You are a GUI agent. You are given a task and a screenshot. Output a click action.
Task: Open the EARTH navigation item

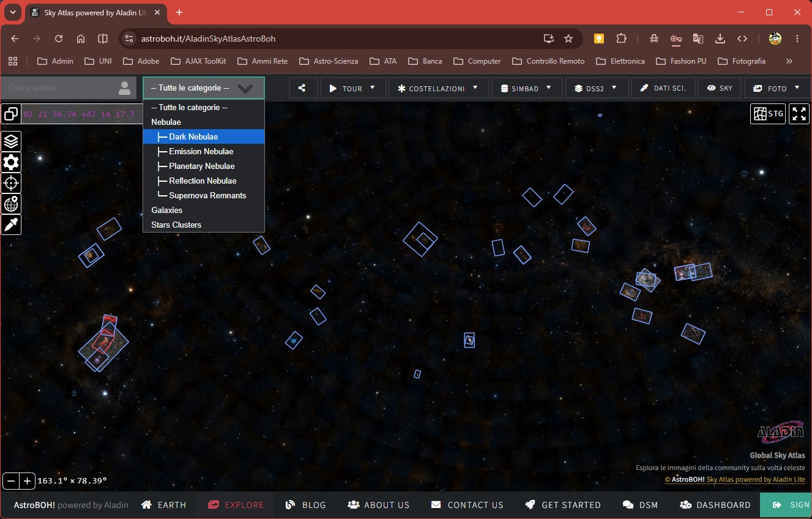(163, 505)
